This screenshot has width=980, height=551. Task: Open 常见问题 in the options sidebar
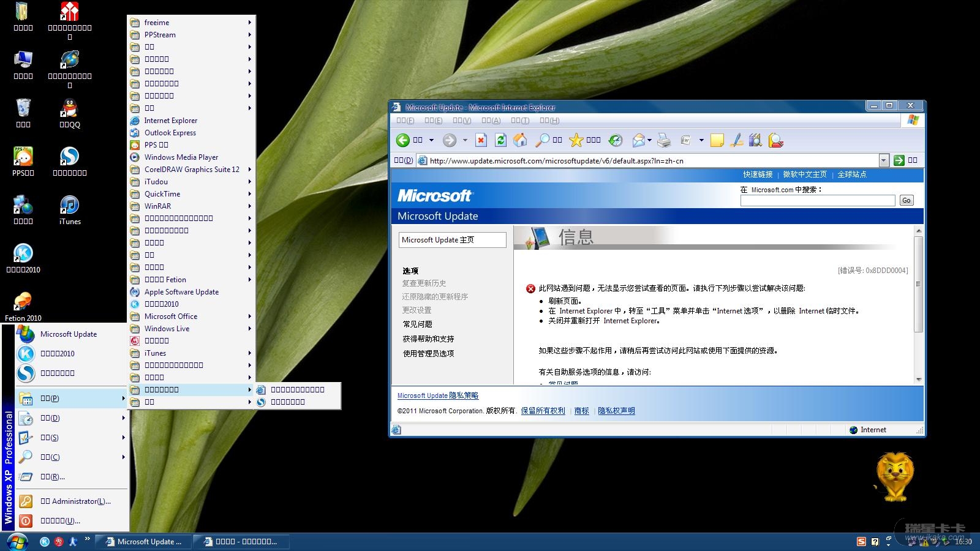[418, 324]
